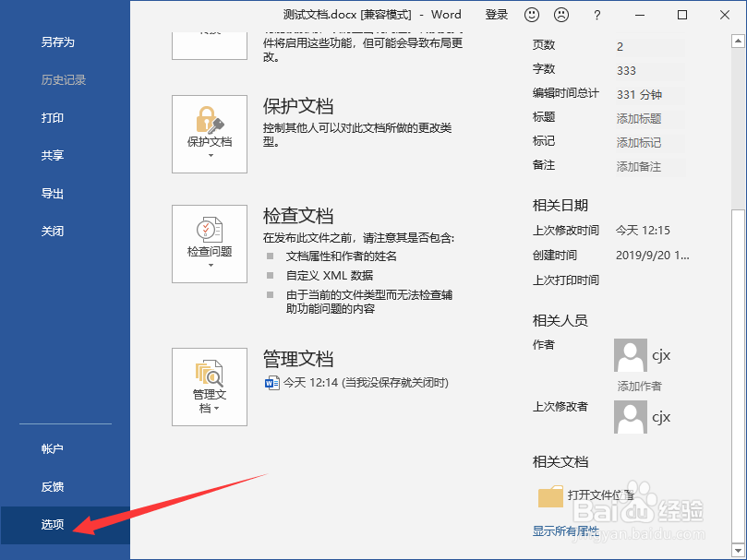This screenshot has width=747, height=560.
Task: Click the author cjx avatar icon
Action: (630, 355)
